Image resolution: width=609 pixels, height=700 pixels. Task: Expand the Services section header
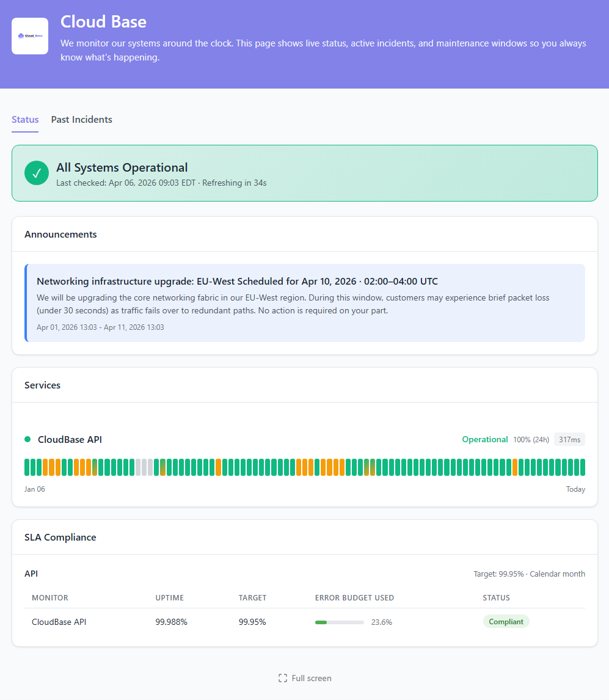tap(42, 385)
